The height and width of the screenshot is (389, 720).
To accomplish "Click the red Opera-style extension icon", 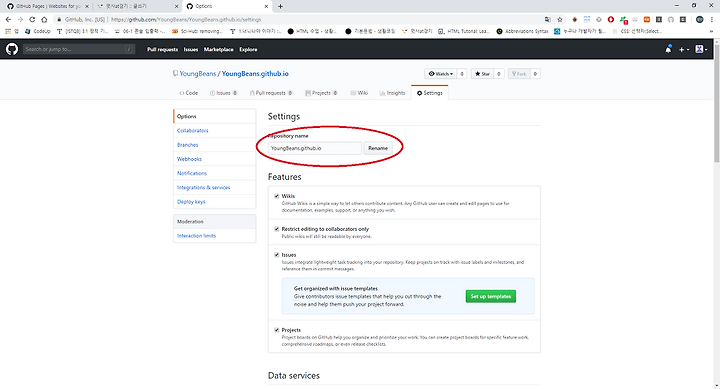I will click(611, 19).
